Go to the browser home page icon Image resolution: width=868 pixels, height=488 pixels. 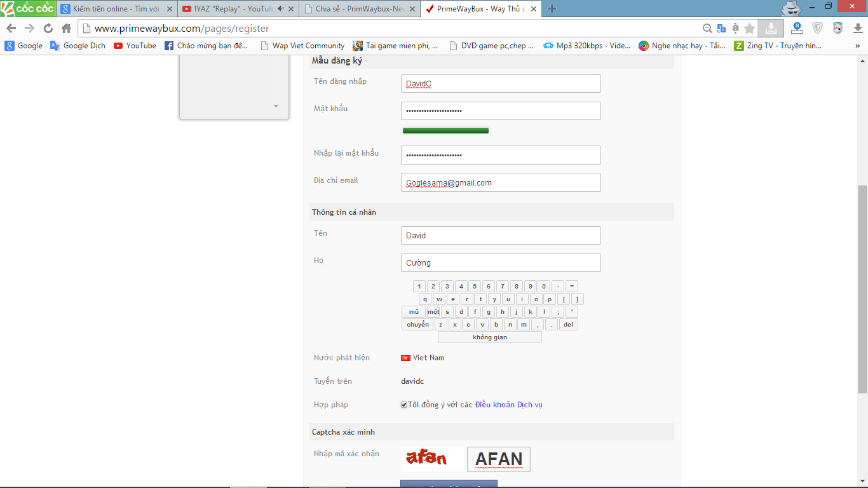(66, 29)
